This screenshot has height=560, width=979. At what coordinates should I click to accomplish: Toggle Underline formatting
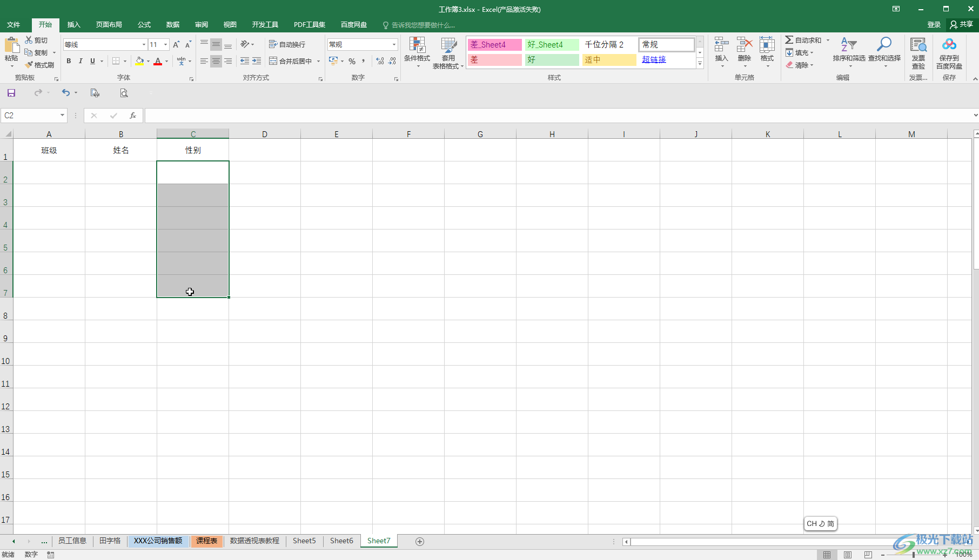tap(92, 61)
